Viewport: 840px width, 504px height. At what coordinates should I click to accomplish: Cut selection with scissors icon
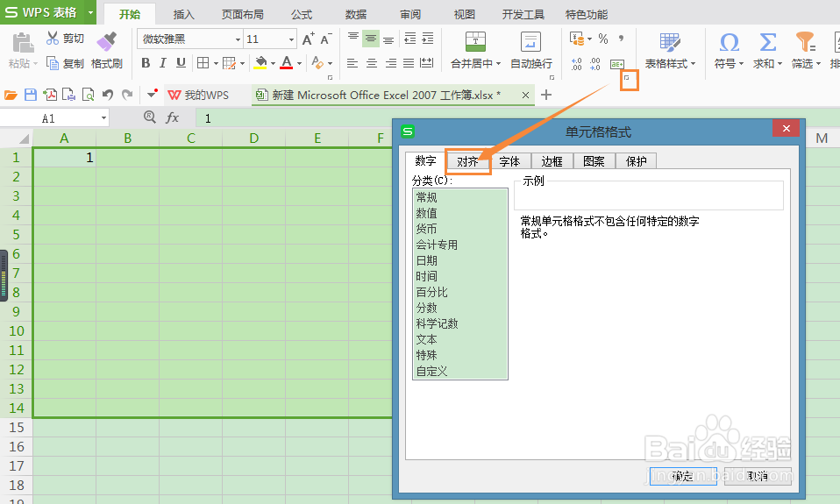click(x=52, y=38)
